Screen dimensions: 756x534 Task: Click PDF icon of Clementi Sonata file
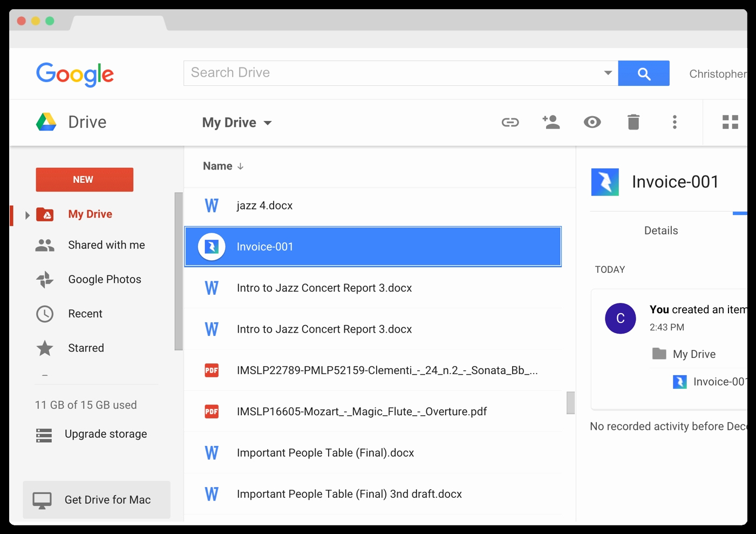pyautogui.click(x=212, y=370)
